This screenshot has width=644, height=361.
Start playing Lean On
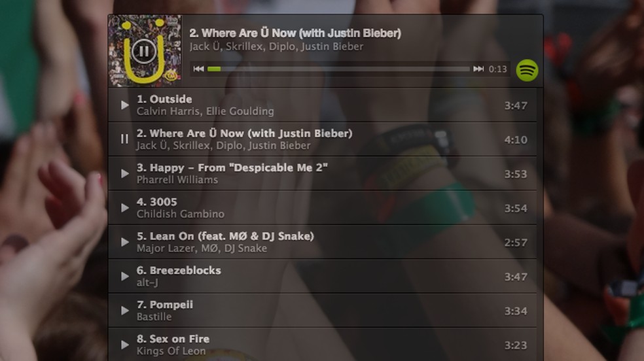(x=124, y=243)
